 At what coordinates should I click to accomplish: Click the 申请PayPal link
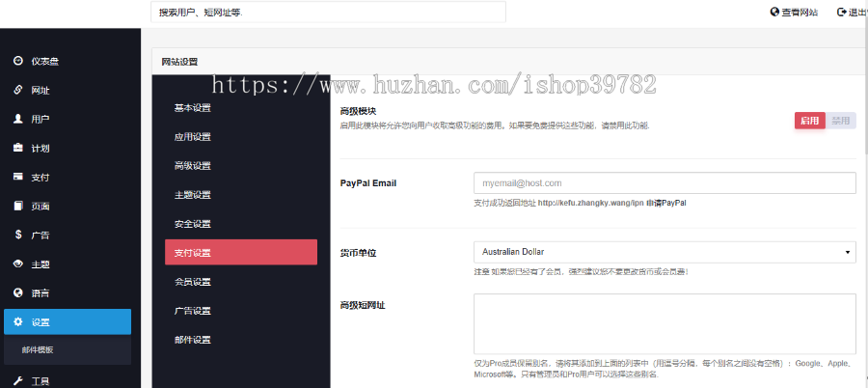(x=665, y=203)
